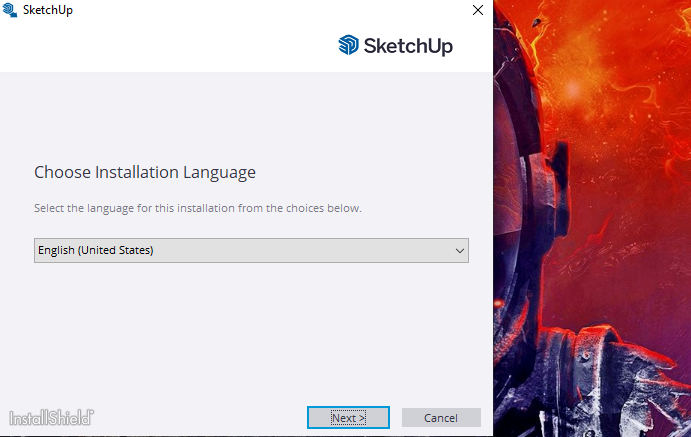This screenshot has width=691, height=437.
Task: Close the SketchUp installer window
Action: coord(478,10)
